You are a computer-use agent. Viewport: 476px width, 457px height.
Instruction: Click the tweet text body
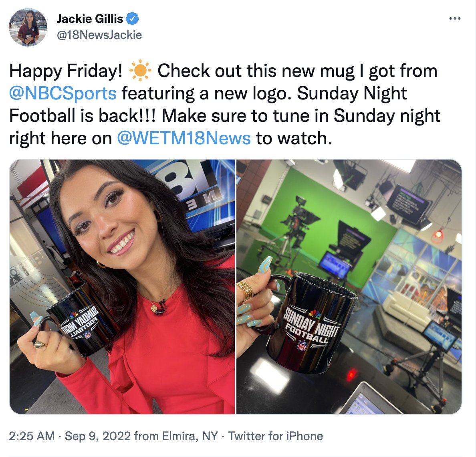225,105
